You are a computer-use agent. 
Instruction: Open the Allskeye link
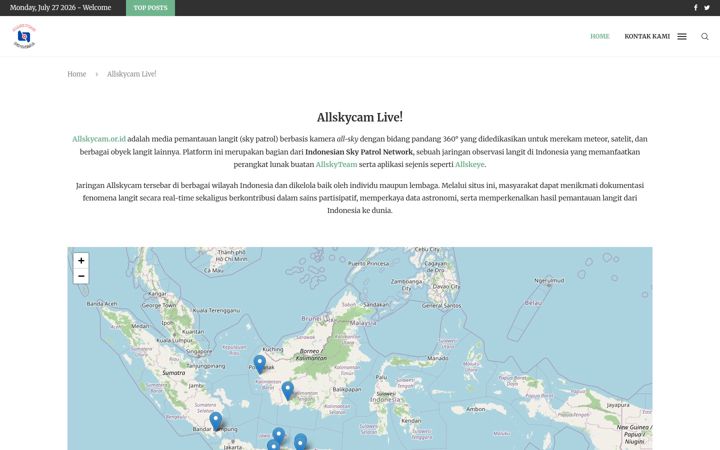click(469, 164)
